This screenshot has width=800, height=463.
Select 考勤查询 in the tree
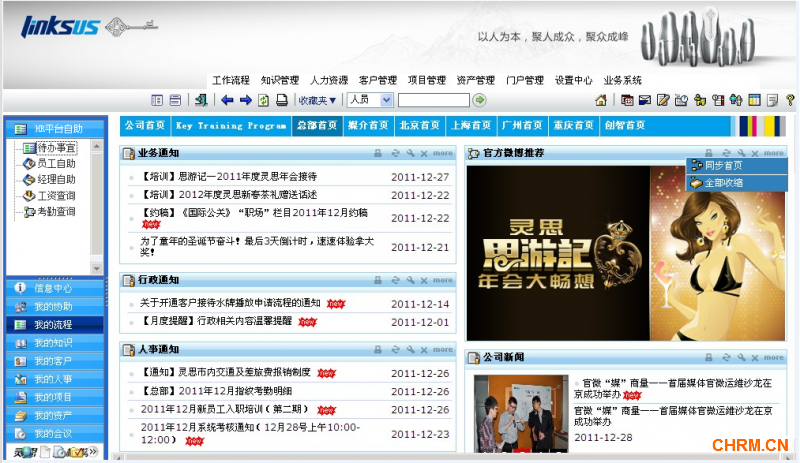56,211
